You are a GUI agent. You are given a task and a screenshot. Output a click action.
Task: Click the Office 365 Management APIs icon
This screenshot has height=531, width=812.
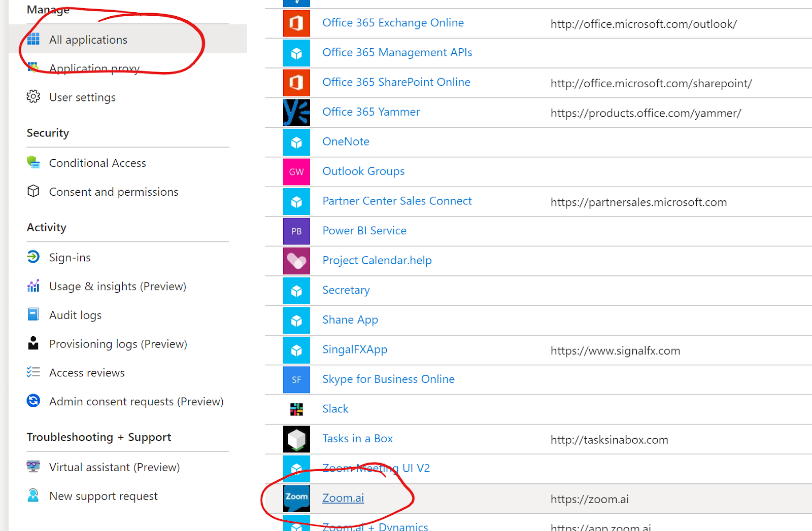(296, 53)
